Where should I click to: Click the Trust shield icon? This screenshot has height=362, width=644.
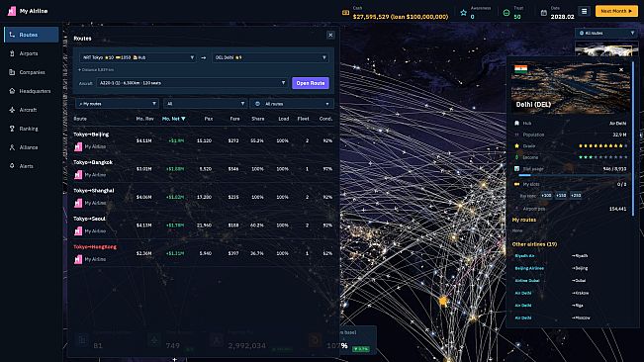(x=506, y=13)
